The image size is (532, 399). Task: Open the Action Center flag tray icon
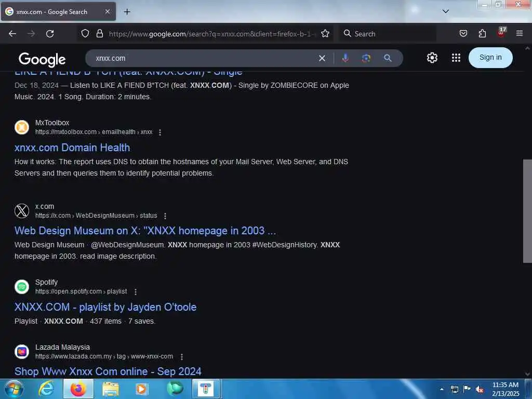point(467,389)
